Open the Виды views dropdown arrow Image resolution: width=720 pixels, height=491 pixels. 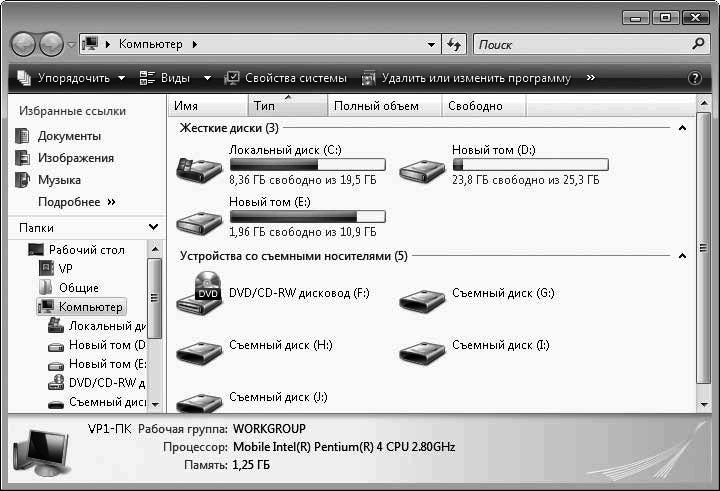[x=207, y=78]
